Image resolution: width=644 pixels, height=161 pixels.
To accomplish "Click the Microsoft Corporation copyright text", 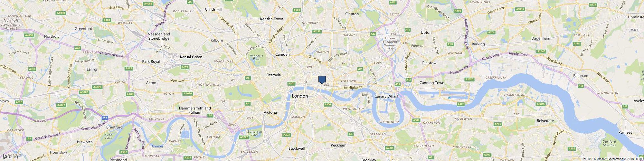I will (x=603, y=159).
